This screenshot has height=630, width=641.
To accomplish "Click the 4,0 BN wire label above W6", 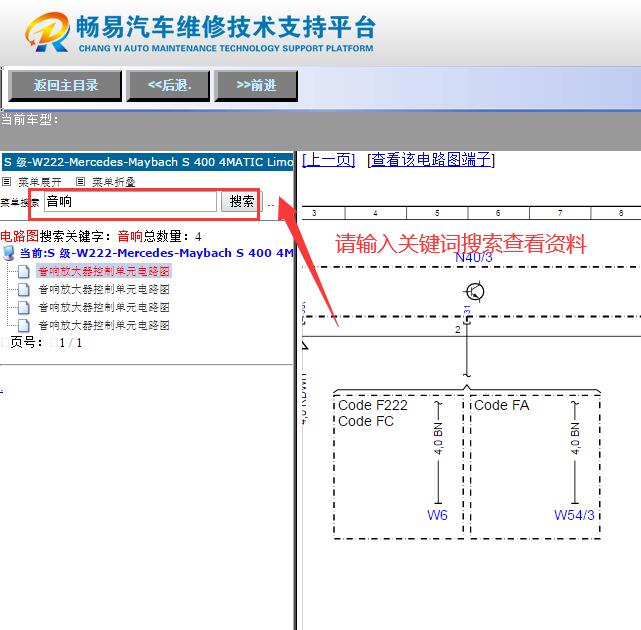I will [438, 438].
